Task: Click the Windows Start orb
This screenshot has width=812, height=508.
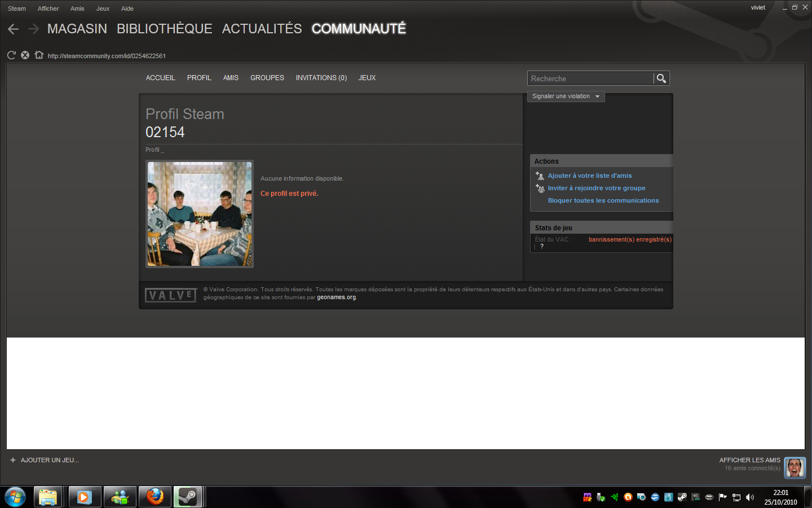Action: [x=15, y=497]
